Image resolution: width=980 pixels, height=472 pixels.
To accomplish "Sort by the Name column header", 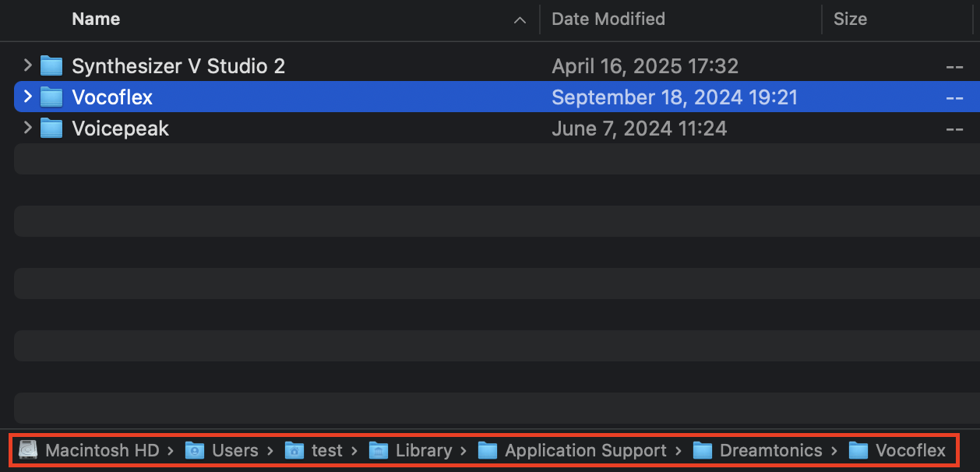I will point(96,19).
